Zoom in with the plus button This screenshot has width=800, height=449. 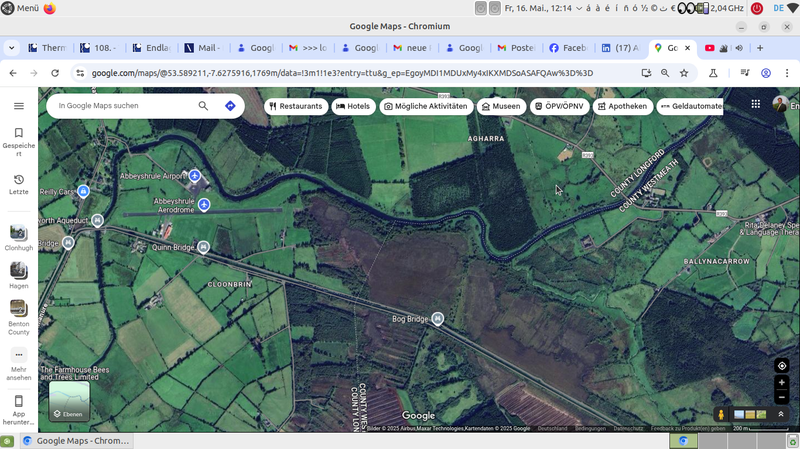(x=782, y=383)
